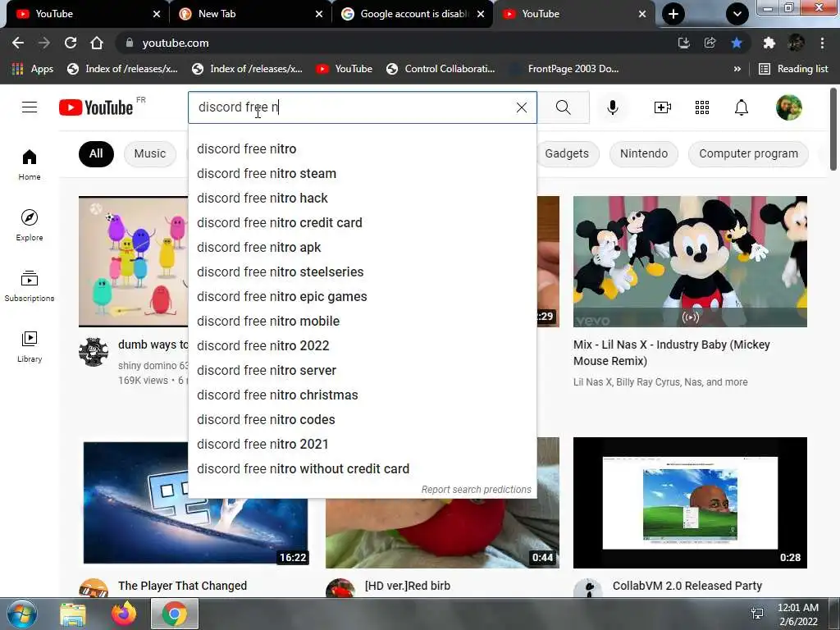Open Subscriptions in sidebar
Image resolution: width=840 pixels, height=630 pixels.
click(30, 286)
